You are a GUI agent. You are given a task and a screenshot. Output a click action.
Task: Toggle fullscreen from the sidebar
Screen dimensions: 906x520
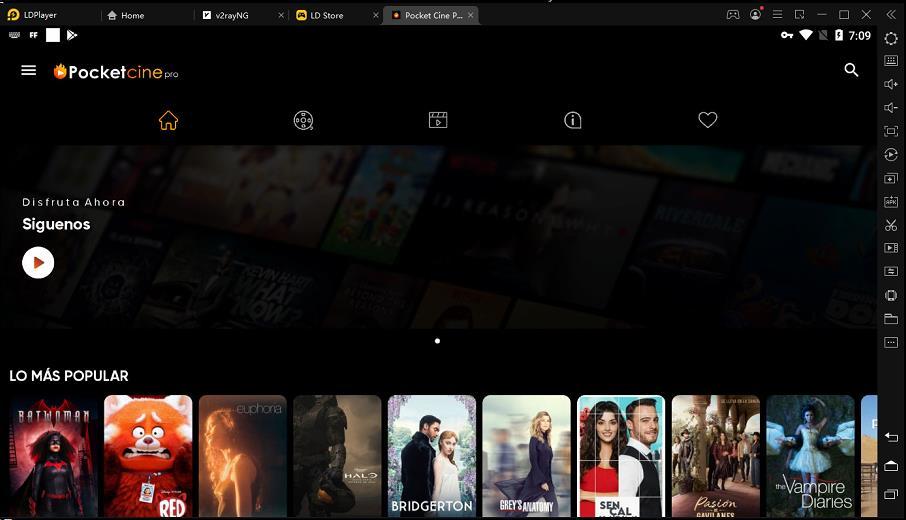coord(891,131)
